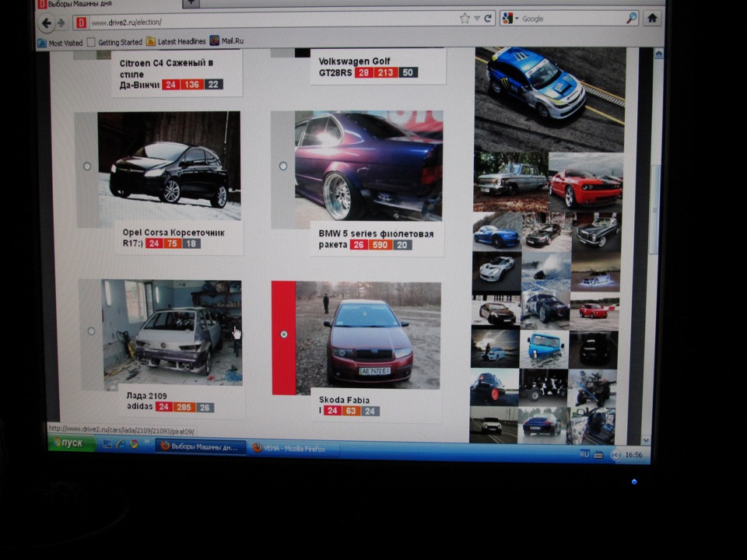Open the blue roadster sidebar thumbnail

pos(497,232)
